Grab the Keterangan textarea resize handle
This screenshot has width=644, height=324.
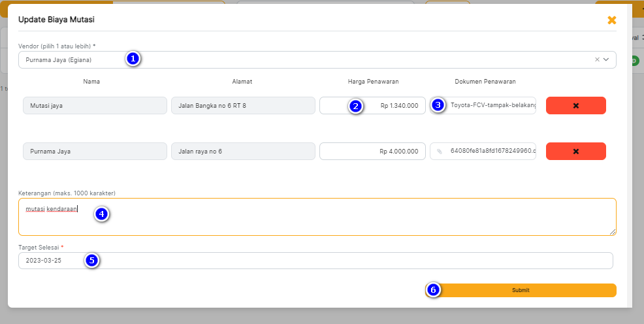[613, 232]
